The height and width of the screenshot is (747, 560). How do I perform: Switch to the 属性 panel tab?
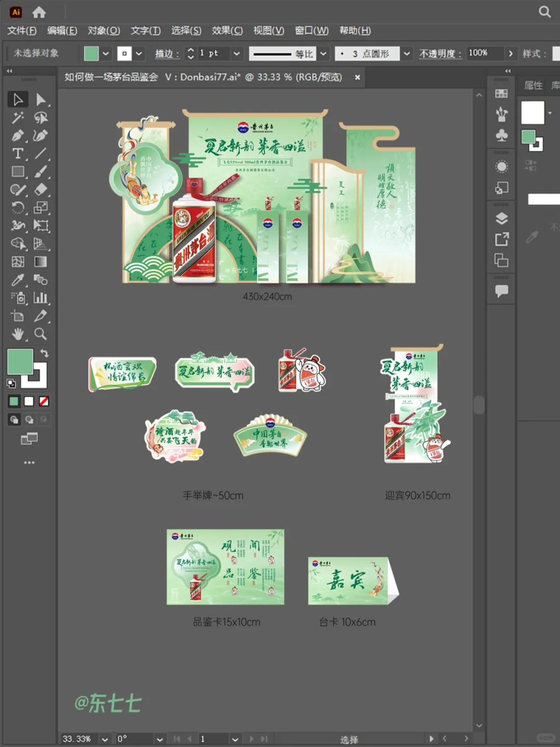coord(533,86)
